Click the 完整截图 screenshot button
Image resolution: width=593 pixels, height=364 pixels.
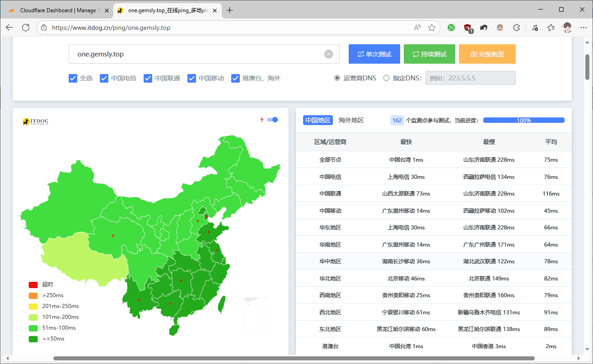(x=487, y=54)
